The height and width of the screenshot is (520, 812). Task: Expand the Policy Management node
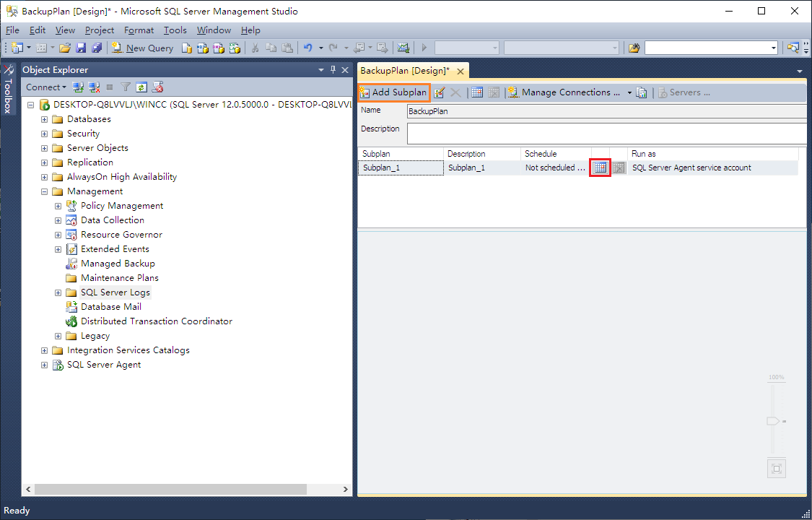pos(58,206)
